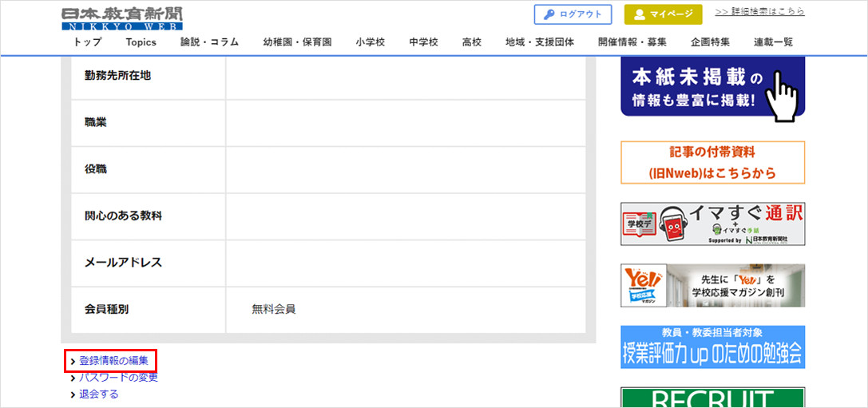
Task: Go to トップ in navigation
Action: pos(88,42)
